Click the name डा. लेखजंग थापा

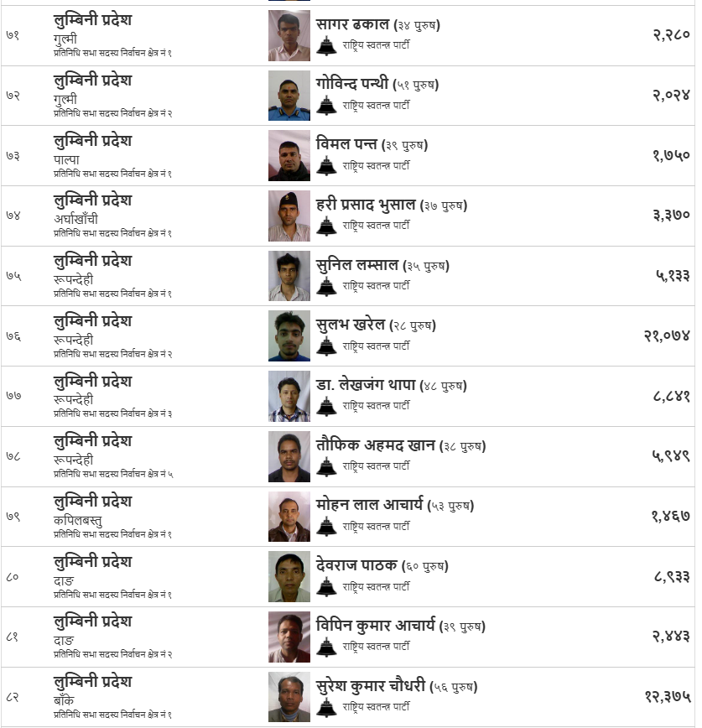tap(366, 385)
